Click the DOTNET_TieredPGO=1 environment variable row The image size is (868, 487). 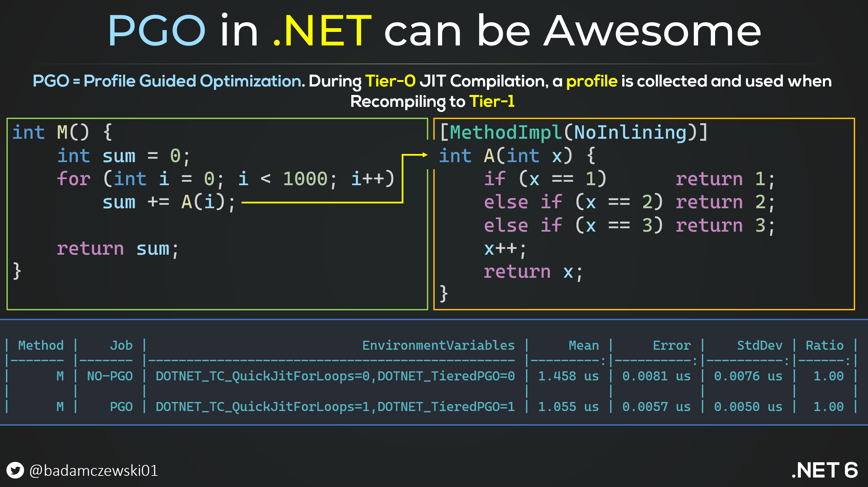pos(446,407)
